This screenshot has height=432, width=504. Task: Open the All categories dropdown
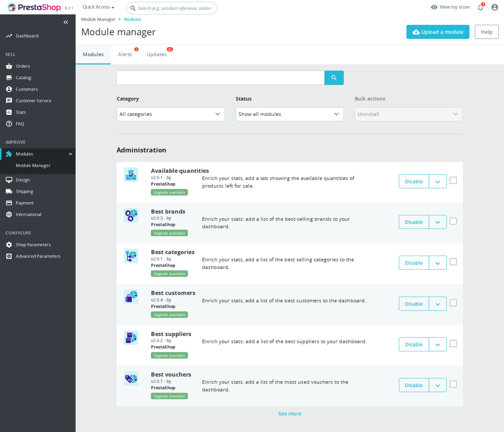pos(171,114)
